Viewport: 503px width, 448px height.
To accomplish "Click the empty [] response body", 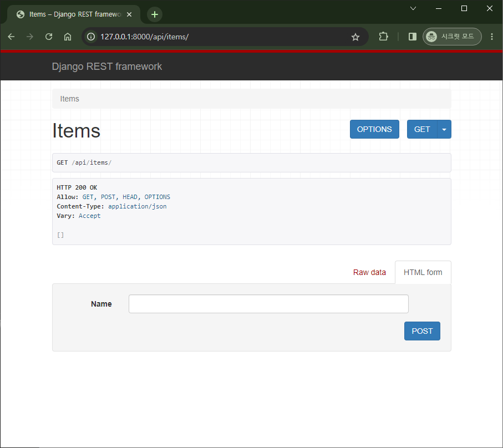I will [x=60, y=235].
